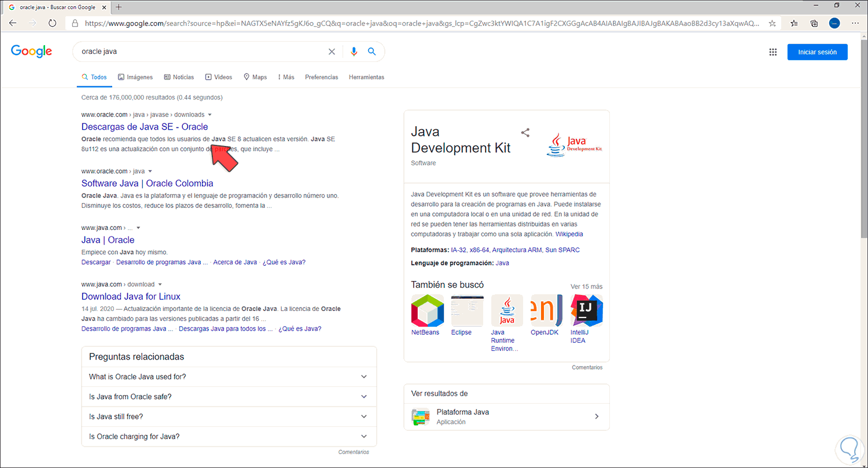Click the Descargar sitelink

click(96, 262)
